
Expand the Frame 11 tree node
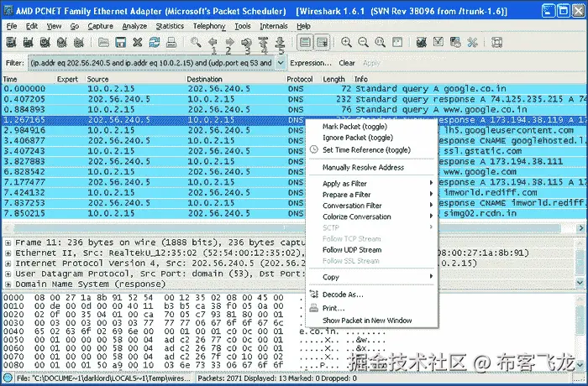(x=8, y=243)
